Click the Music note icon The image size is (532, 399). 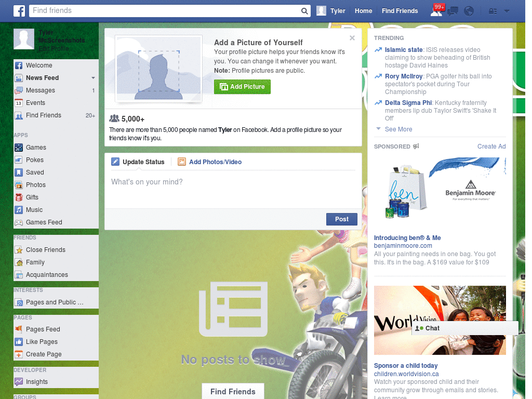(19, 210)
